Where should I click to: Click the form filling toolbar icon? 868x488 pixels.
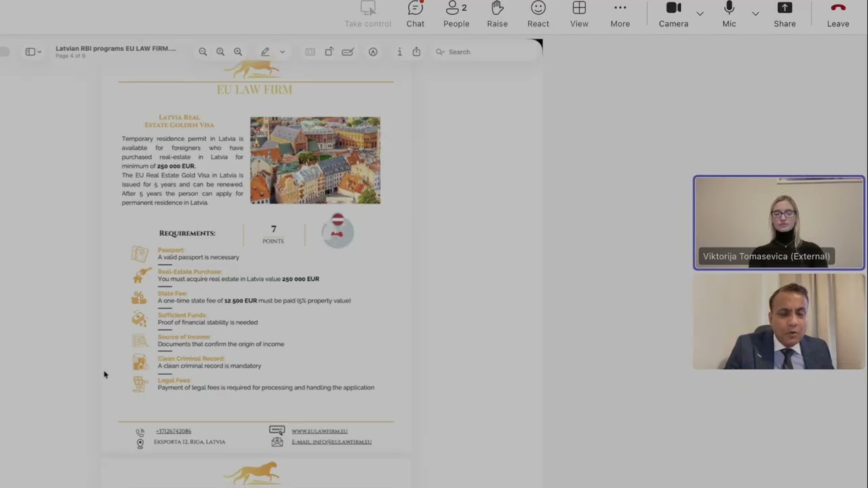pyautogui.click(x=310, y=52)
